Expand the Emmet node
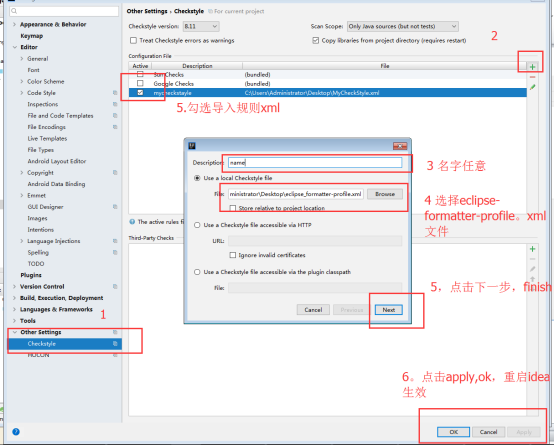Screen dimensions: 554x445 (x=22, y=195)
